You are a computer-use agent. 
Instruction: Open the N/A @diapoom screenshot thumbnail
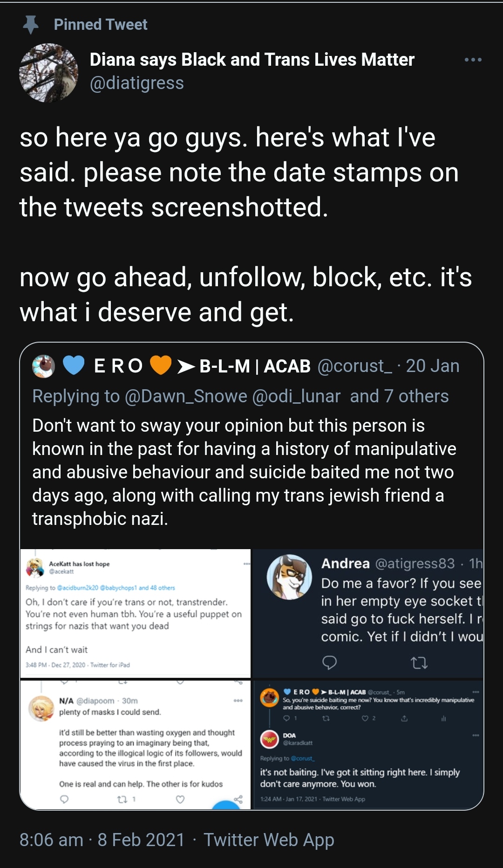136,744
